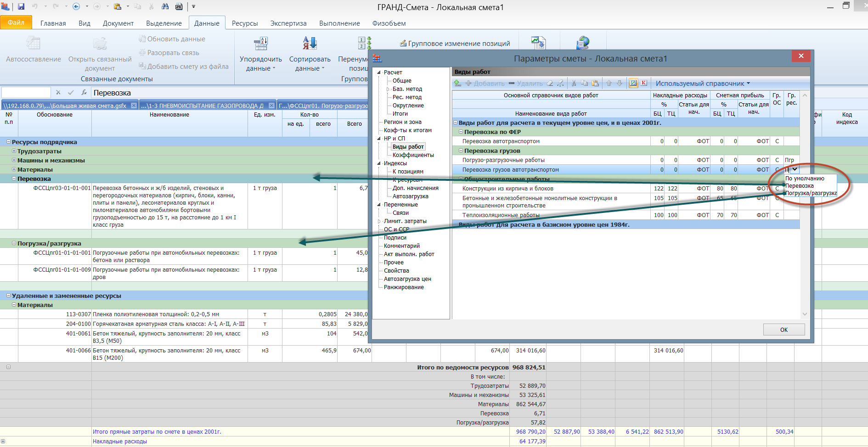Expand the Накладные расходы row
This screenshot has width=868, height=447.
3,441
